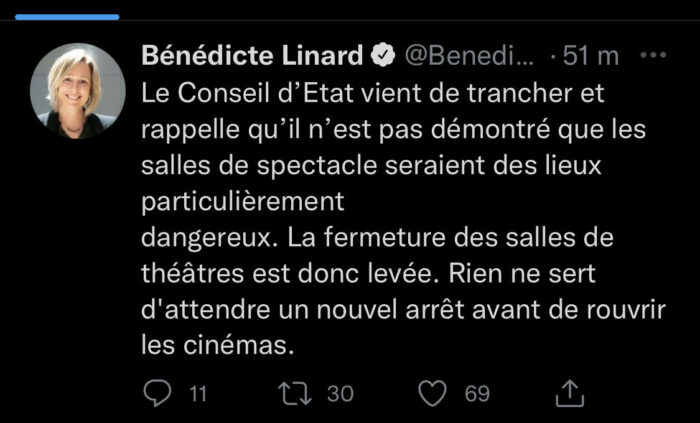Open the reply speech bubble icon

[159, 393]
